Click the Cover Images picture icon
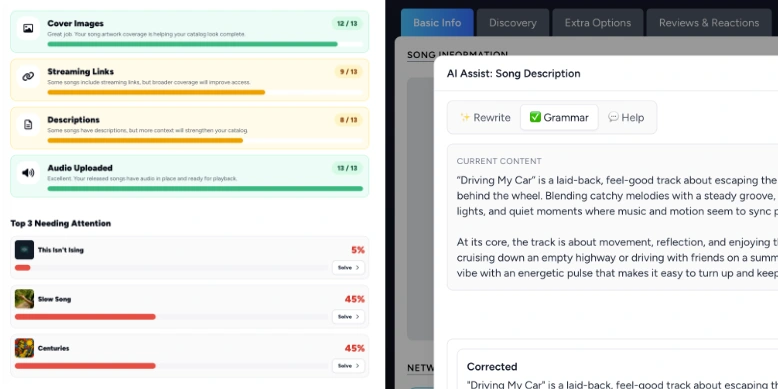The image size is (778, 389). pyautogui.click(x=28, y=29)
